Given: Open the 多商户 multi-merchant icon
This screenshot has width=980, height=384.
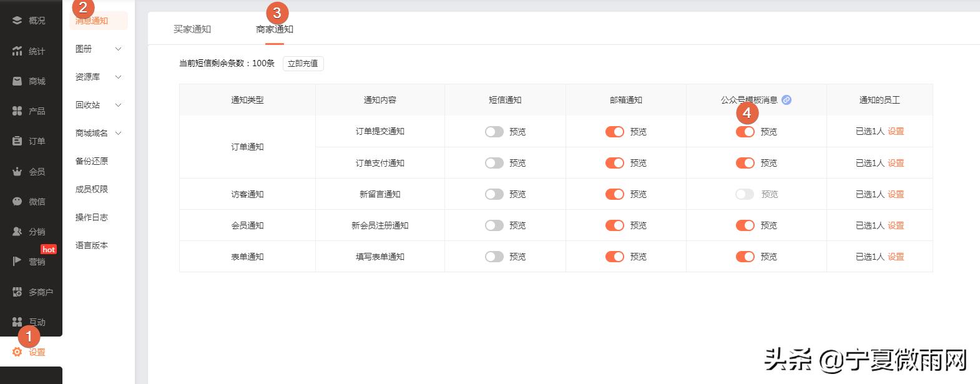Looking at the screenshot, I should pos(17,292).
